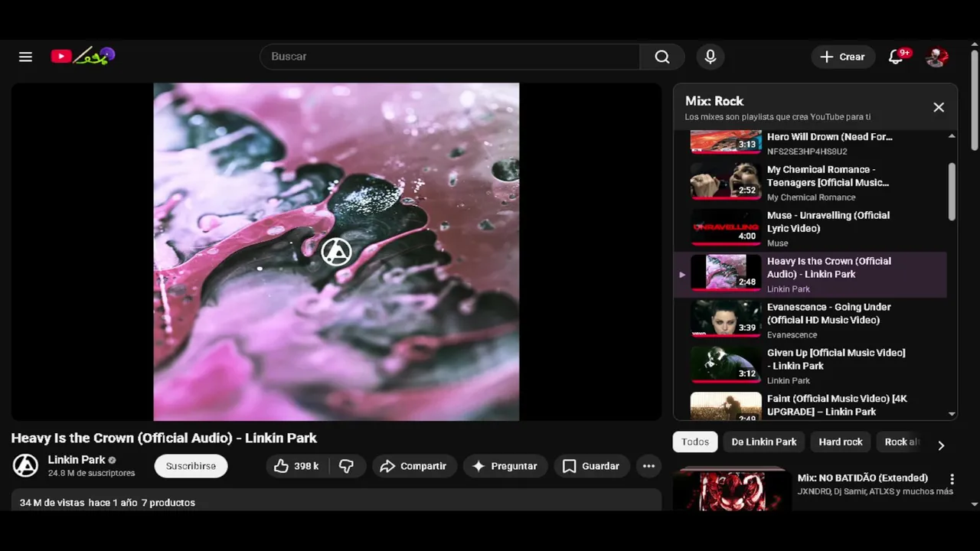This screenshot has width=980, height=551.
Task: Like the video with thumbs up
Action: tap(296, 465)
